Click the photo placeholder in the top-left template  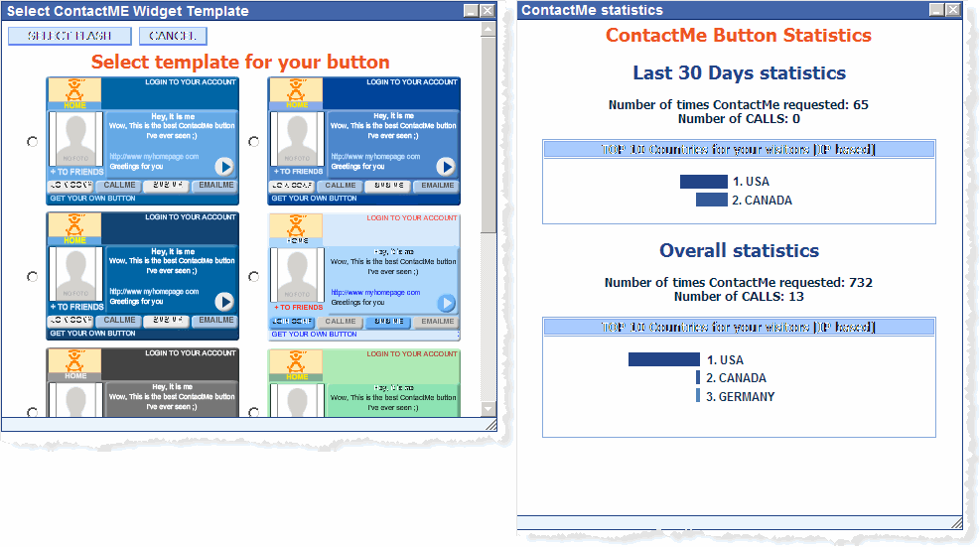(x=75, y=139)
